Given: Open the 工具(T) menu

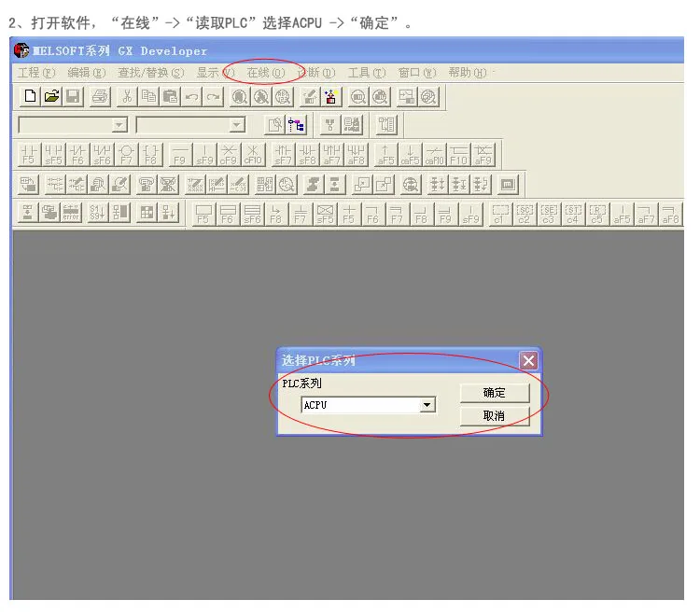Looking at the screenshot, I should point(367,72).
